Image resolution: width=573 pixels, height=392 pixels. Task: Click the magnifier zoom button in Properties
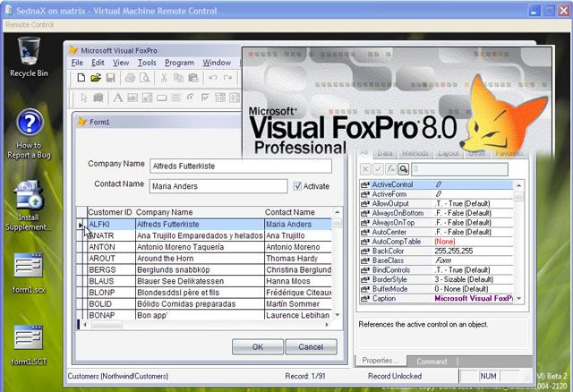click(404, 169)
